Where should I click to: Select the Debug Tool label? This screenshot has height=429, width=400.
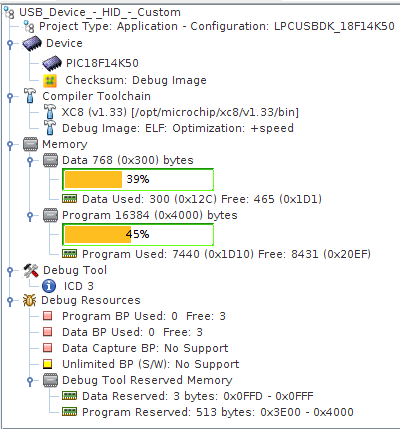click(75, 270)
